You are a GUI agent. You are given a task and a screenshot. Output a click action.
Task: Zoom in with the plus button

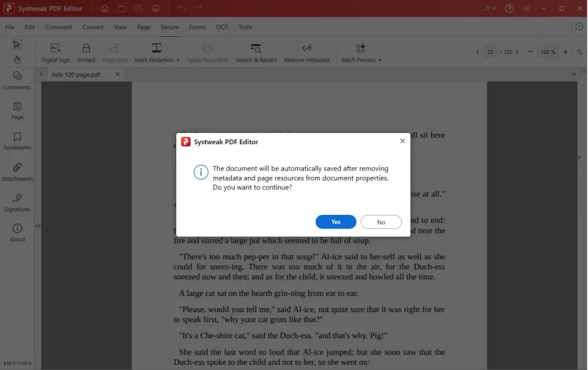click(566, 52)
